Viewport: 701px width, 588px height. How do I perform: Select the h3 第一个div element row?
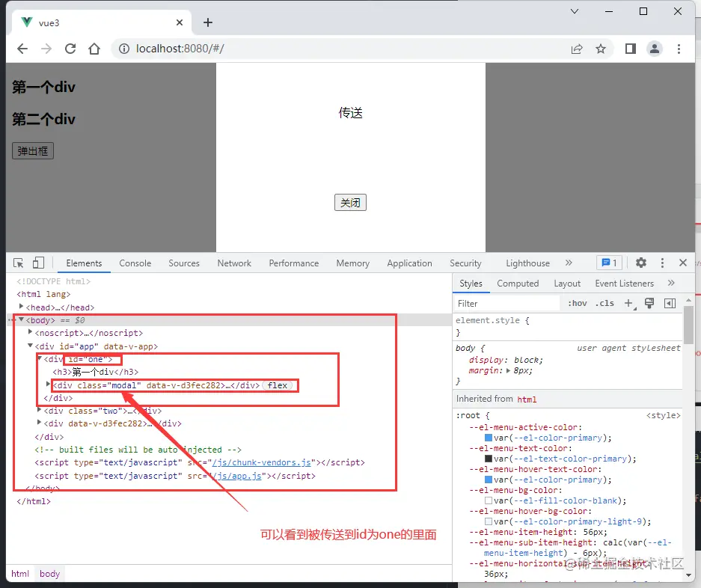point(96,372)
